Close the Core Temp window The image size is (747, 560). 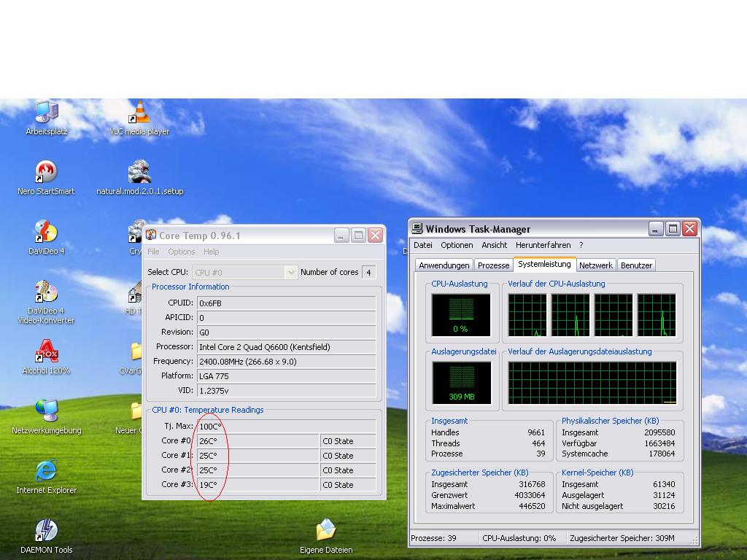(x=376, y=236)
